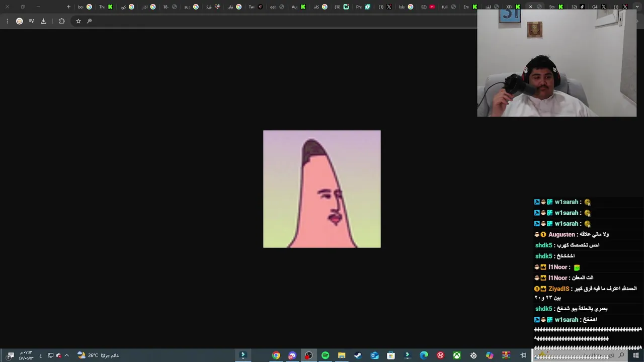The width and height of the screenshot is (644, 362).
Task: Open the taskbar clock and date
Action: click(x=26, y=355)
